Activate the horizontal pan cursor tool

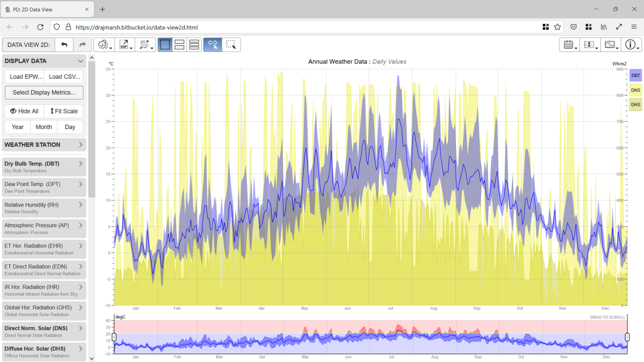tap(213, 45)
